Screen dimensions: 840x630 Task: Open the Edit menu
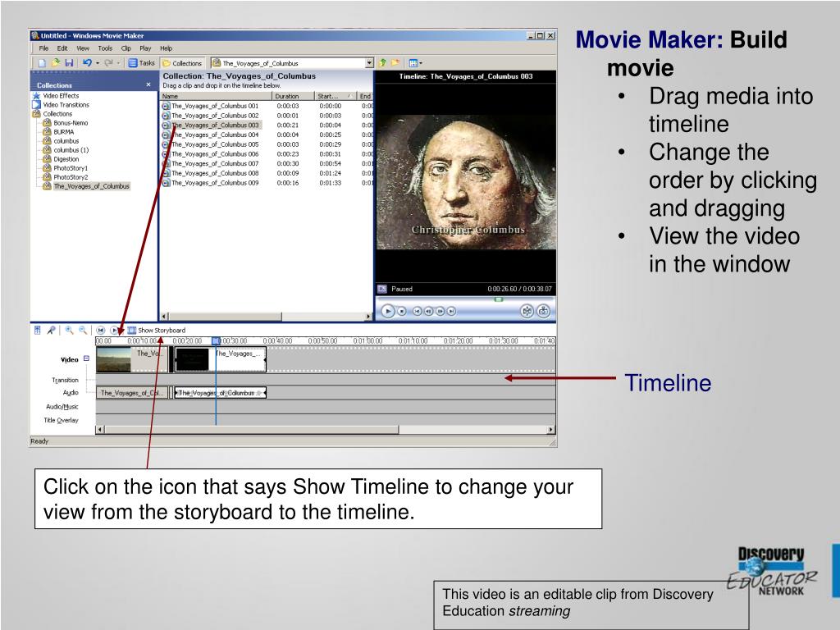pos(62,48)
